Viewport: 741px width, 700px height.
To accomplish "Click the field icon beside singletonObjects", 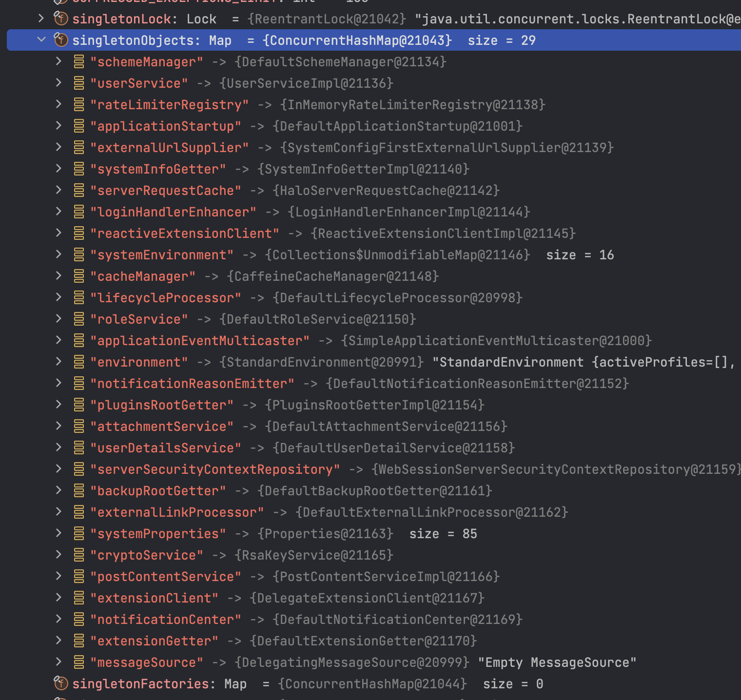I will 60,40.
